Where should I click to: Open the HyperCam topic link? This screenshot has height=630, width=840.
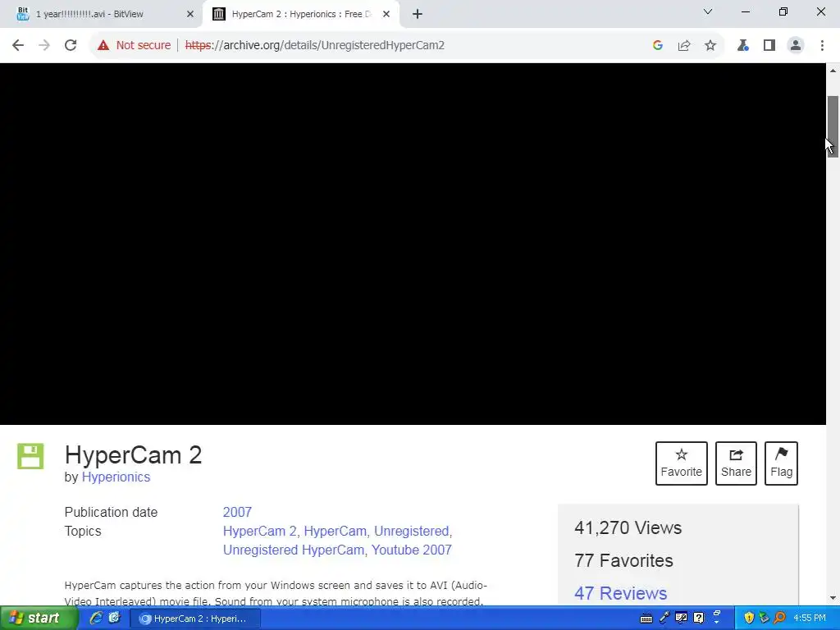[x=336, y=531]
